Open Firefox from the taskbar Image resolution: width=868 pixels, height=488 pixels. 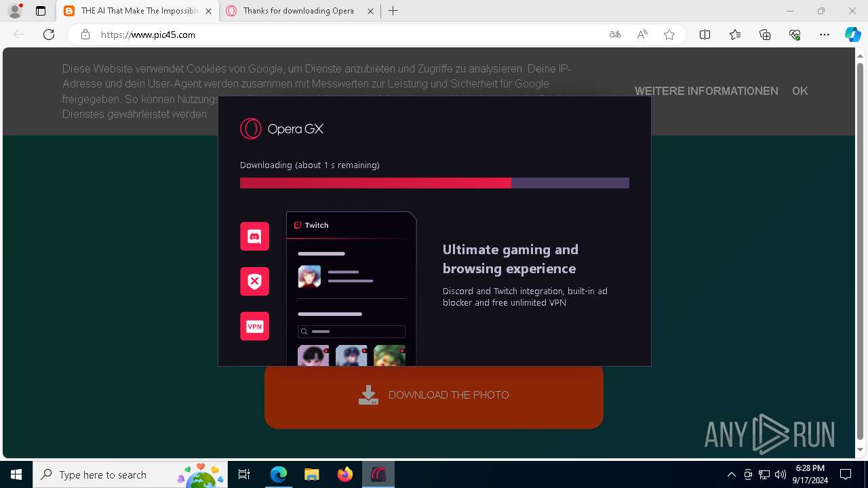click(344, 474)
